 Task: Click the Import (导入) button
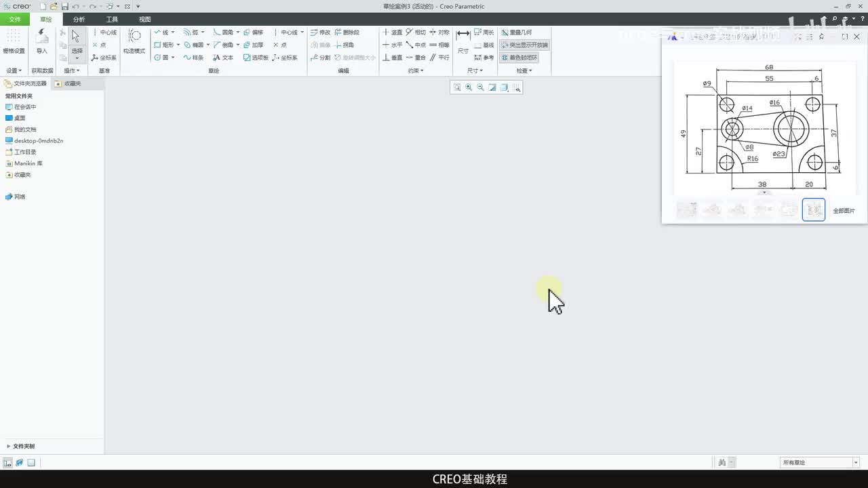(x=42, y=41)
